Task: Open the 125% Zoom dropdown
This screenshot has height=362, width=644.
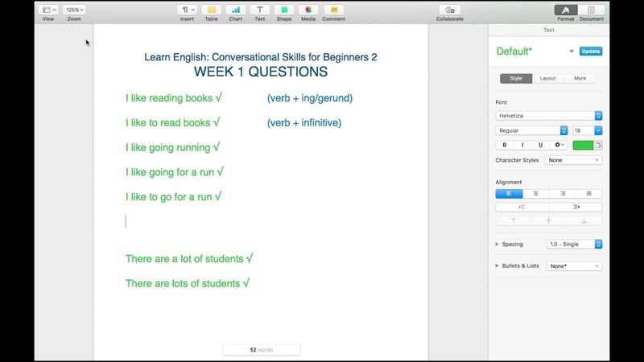Action: coord(74,10)
